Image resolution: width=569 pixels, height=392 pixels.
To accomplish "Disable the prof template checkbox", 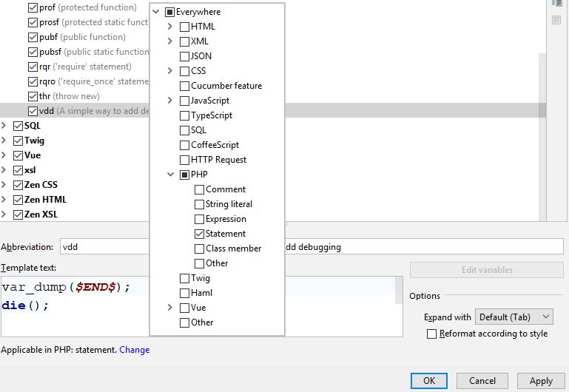I will pyautogui.click(x=33, y=7).
